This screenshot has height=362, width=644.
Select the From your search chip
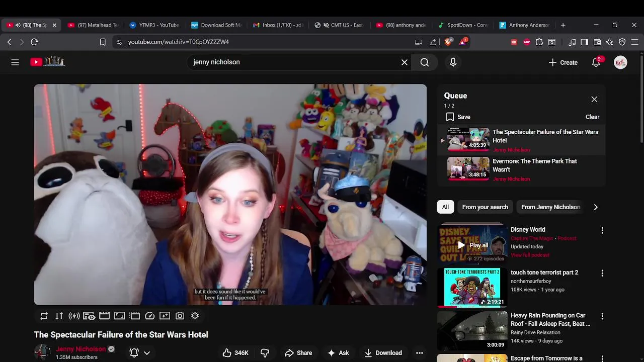coord(485,207)
